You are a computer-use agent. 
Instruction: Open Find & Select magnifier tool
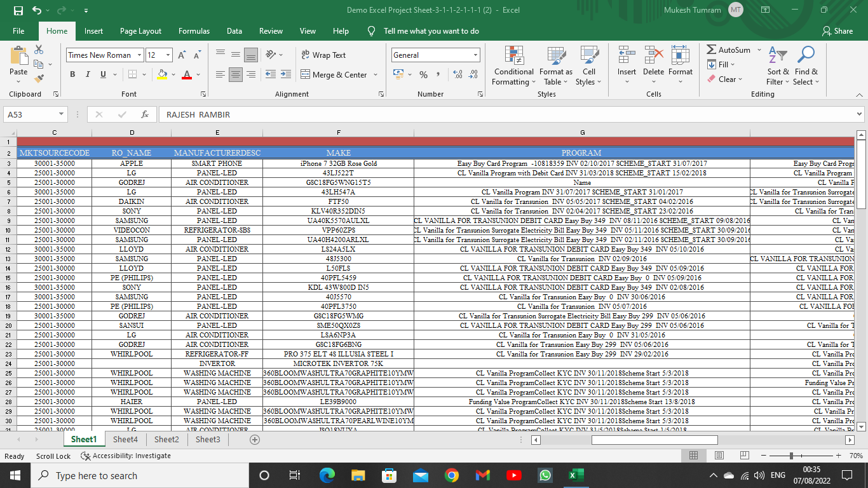tap(806, 66)
